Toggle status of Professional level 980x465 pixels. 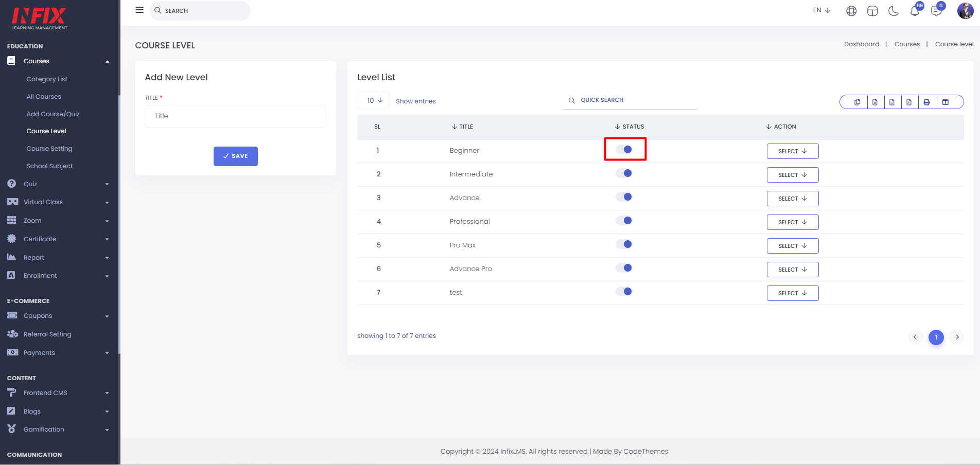tap(624, 220)
